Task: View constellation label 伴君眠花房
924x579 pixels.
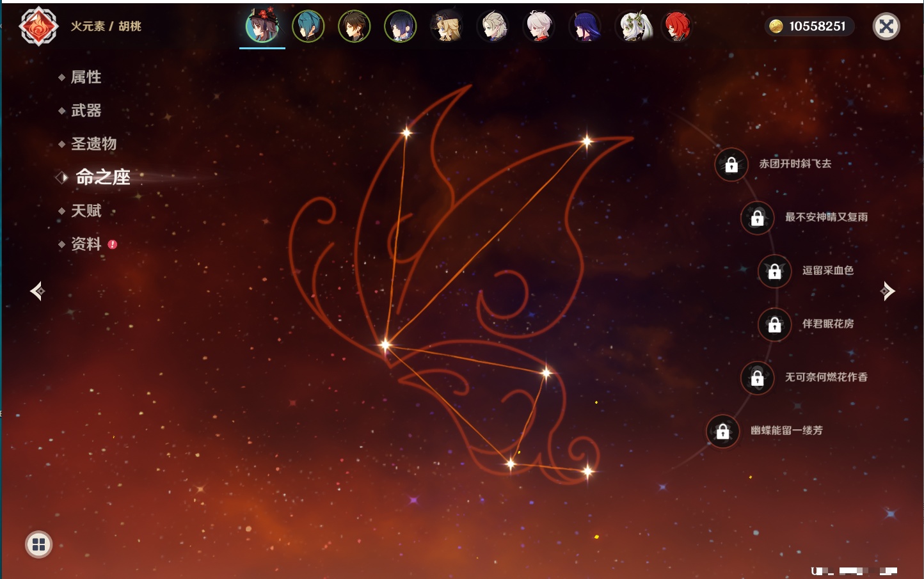Action: tap(828, 324)
